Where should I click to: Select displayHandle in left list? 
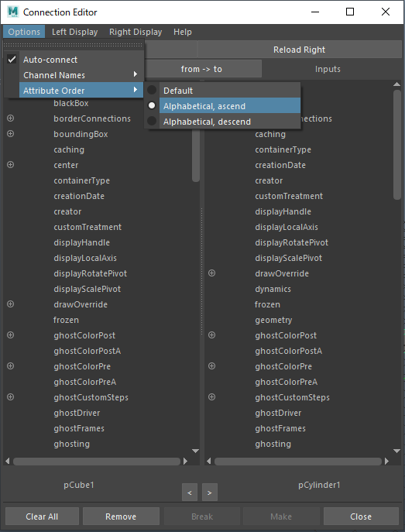coord(82,242)
